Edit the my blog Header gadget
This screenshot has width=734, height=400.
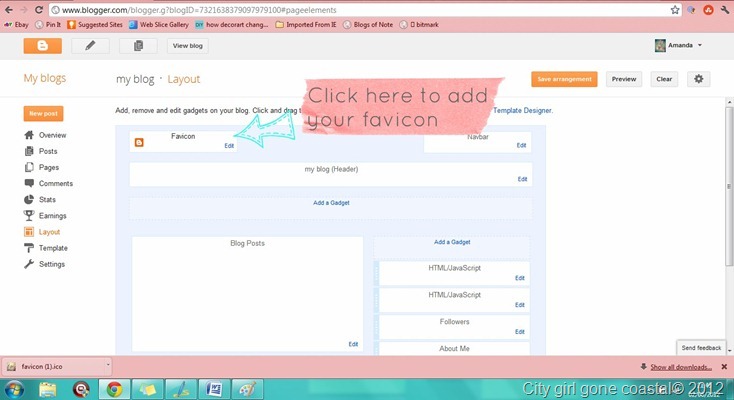(522, 179)
